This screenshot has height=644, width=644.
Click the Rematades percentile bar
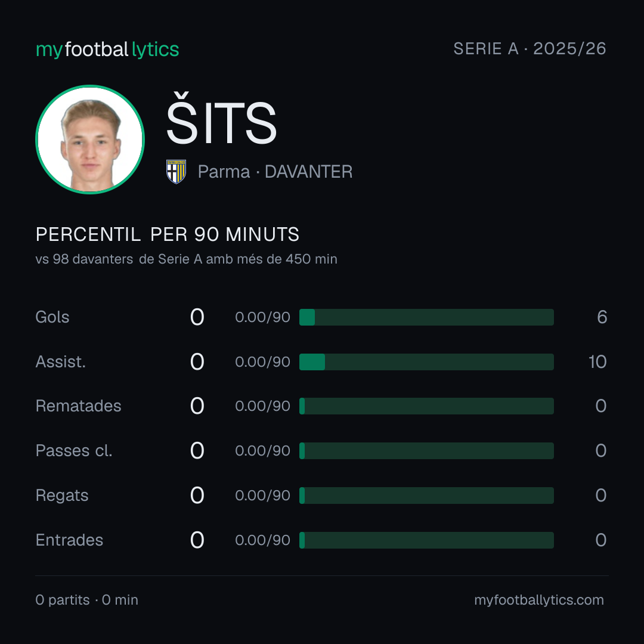tap(426, 406)
